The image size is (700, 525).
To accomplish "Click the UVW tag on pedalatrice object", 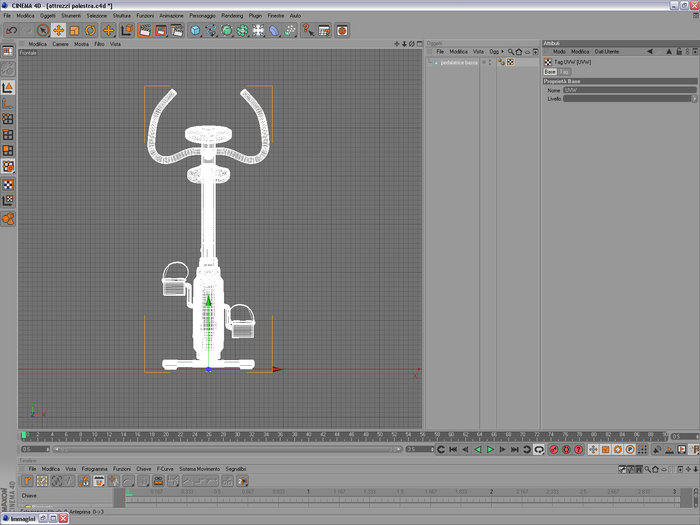I will [x=510, y=62].
